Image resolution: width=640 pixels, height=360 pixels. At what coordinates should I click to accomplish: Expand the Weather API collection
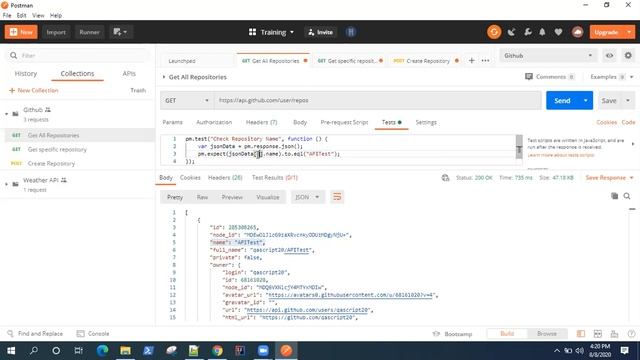pyautogui.click(x=7, y=184)
